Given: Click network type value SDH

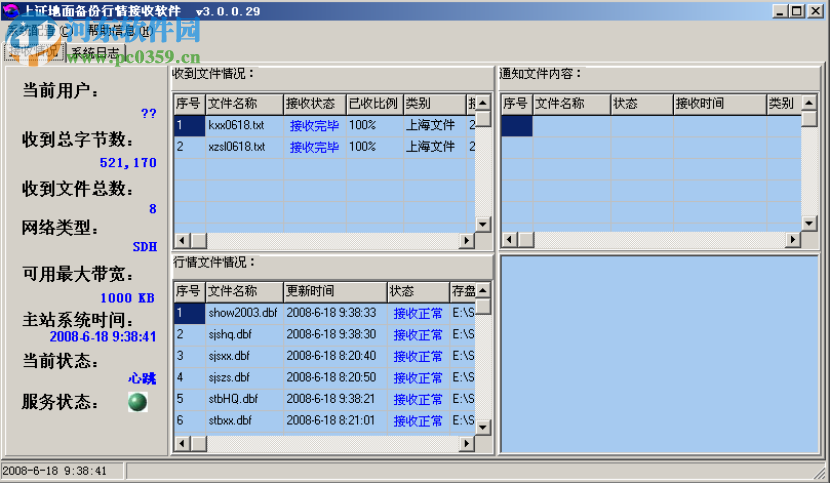Looking at the screenshot, I should 145,247.
